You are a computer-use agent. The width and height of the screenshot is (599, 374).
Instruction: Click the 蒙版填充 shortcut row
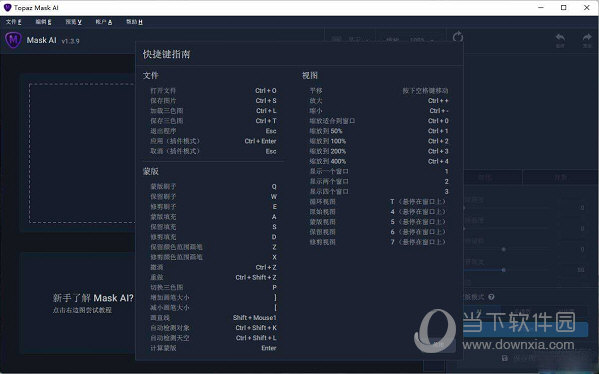[x=213, y=217]
